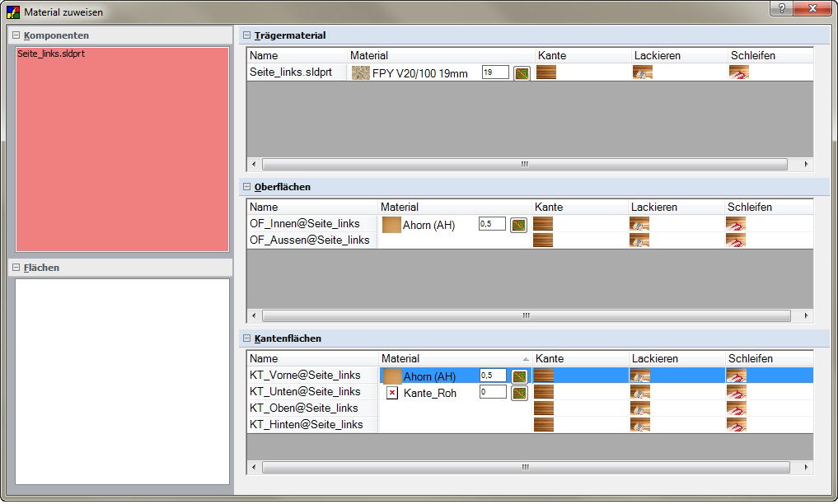Click the Schleifen icon for KT_Hinten@Seite_links

(735, 425)
